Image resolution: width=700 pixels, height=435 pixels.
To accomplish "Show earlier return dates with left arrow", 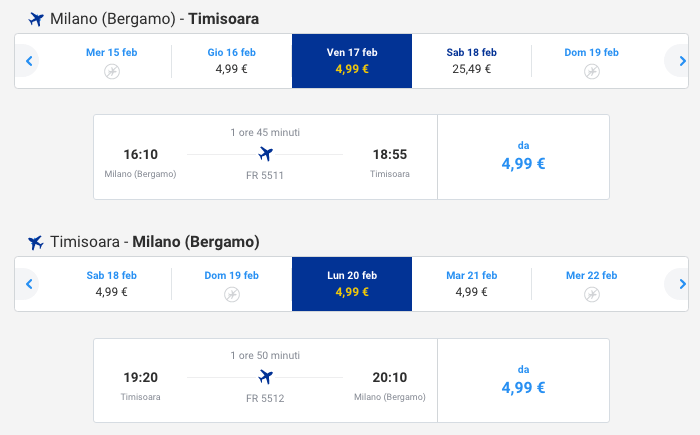I will 29,285.
